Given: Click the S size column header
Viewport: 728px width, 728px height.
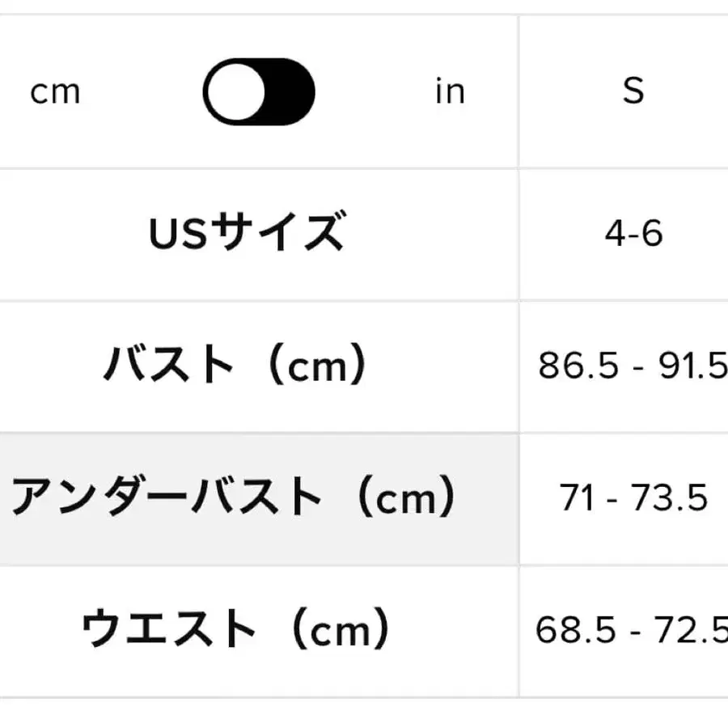Looking at the screenshot, I should coord(636,91).
